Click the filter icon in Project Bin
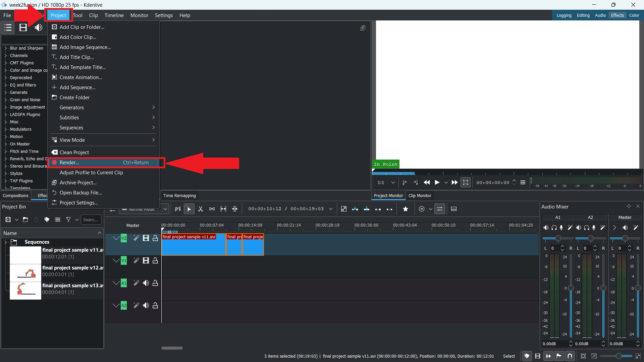The height and width of the screenshot is (362, 644). coord(68,220)
